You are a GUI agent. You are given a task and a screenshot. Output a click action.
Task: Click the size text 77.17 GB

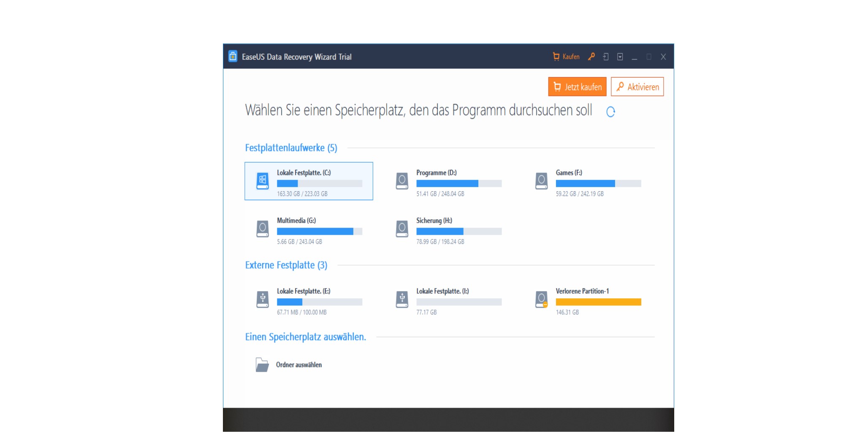[x=426, y=312]
